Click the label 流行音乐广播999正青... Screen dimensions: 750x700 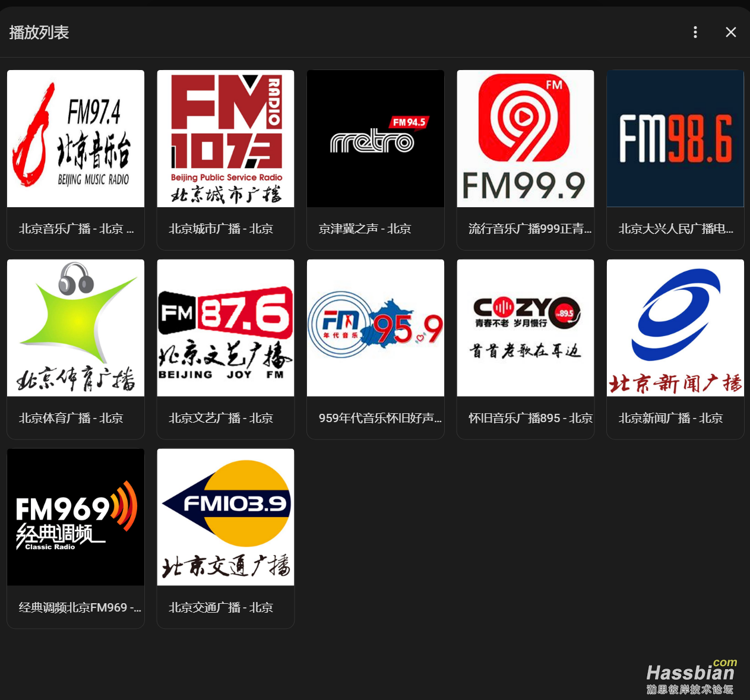tap(530, 229)
